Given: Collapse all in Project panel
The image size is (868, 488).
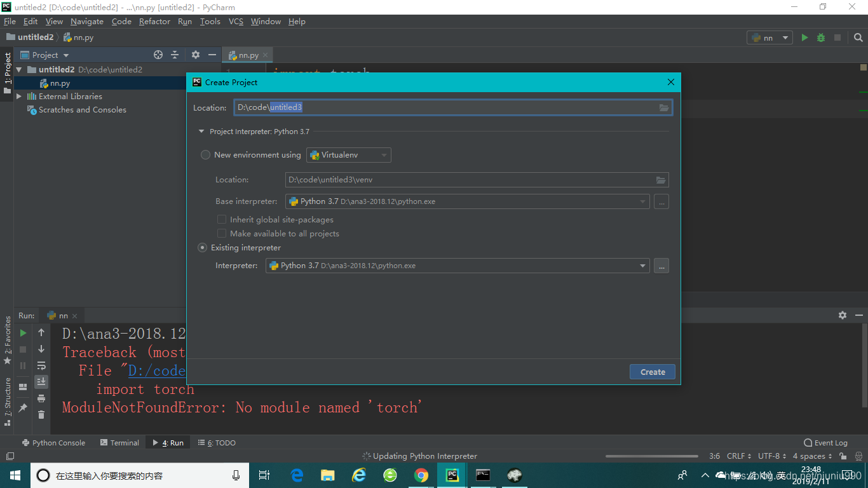Looking at the screenshot, I should click(x=175, y=55).
